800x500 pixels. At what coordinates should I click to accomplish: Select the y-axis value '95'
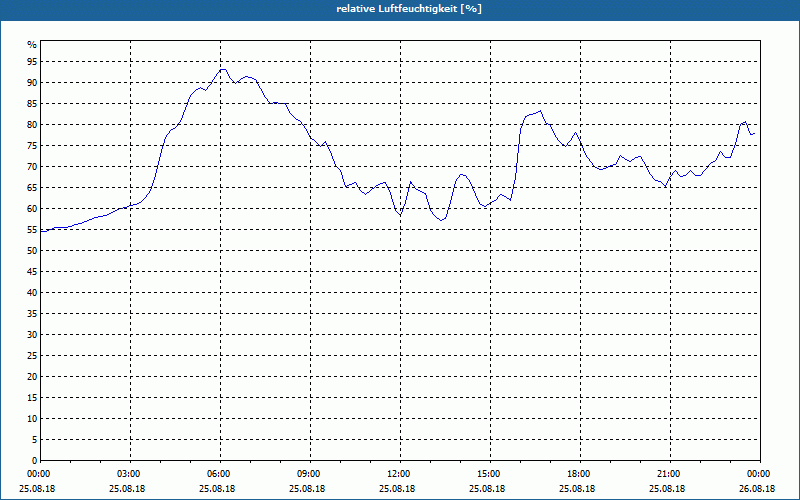click(x=32, y=61)
